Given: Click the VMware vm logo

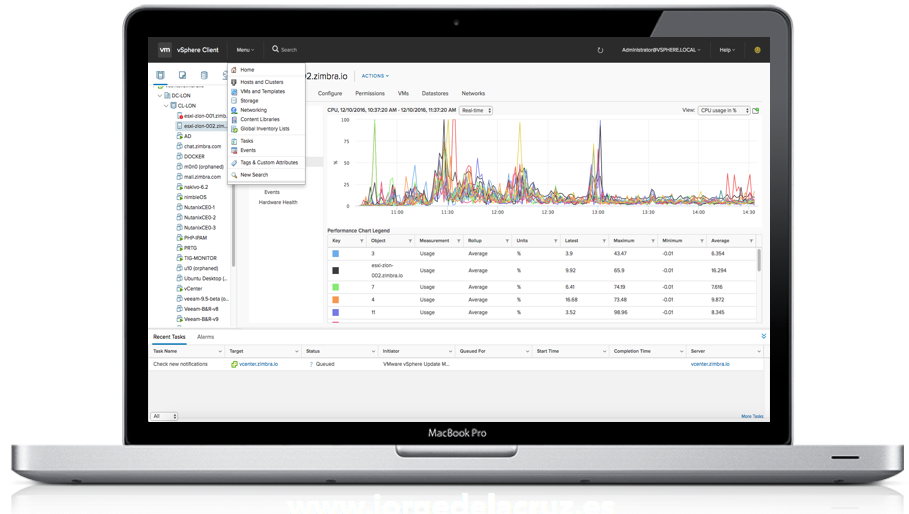Looking at the screenshot, I should point(165,50).
